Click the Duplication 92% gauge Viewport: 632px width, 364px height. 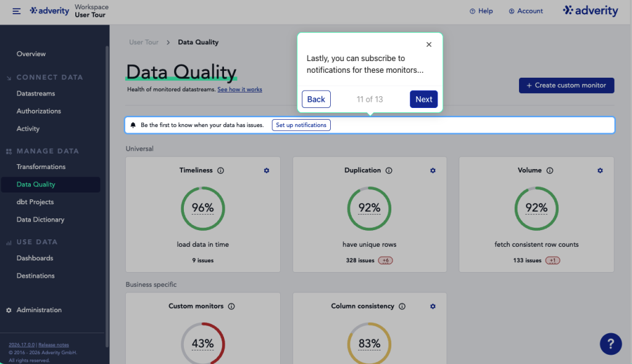(369, 209)
